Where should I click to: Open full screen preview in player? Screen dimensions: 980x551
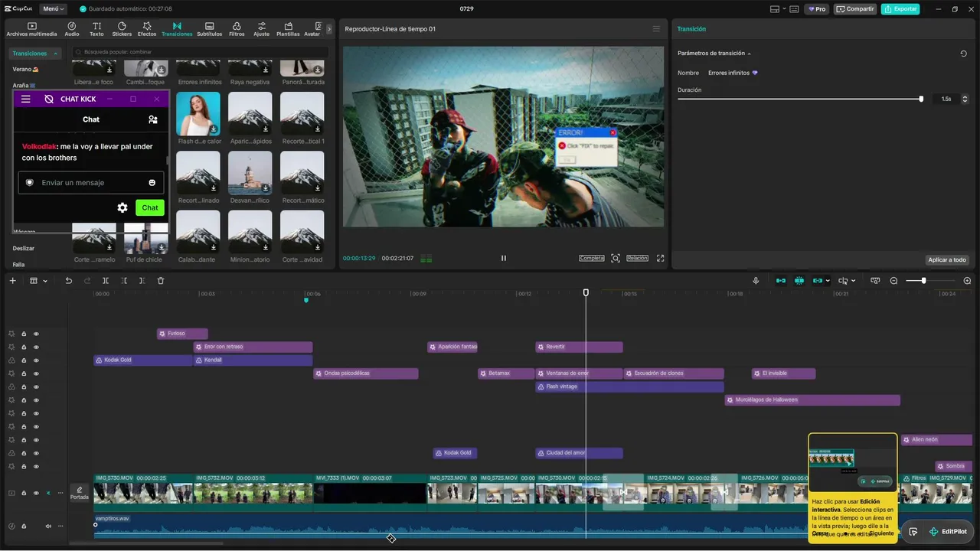pos(660,258)
